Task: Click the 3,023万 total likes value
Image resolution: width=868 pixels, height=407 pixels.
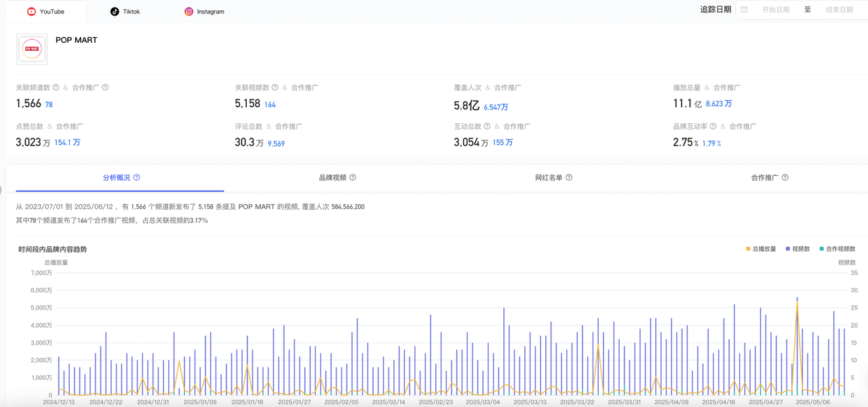Action: point(33,142)
